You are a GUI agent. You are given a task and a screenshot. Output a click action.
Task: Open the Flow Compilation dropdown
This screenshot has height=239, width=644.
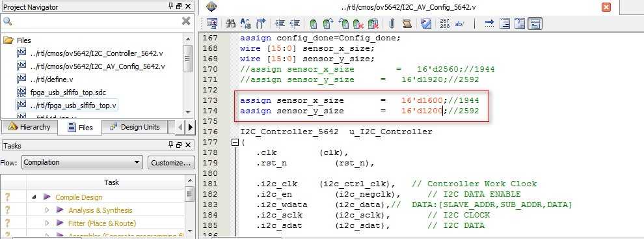tap(82, 162)
